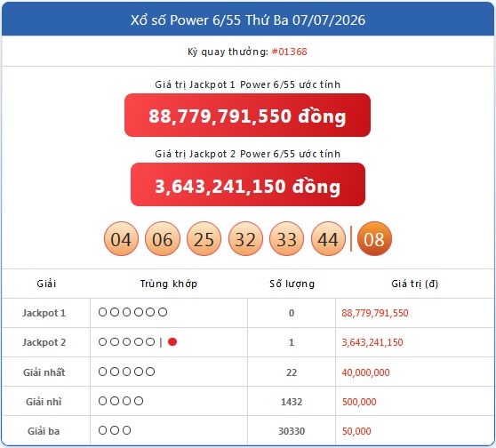Click the 'Giá trị Jackpot 2 Power 6/55 ước tính' label

click(x=247, y=154)
